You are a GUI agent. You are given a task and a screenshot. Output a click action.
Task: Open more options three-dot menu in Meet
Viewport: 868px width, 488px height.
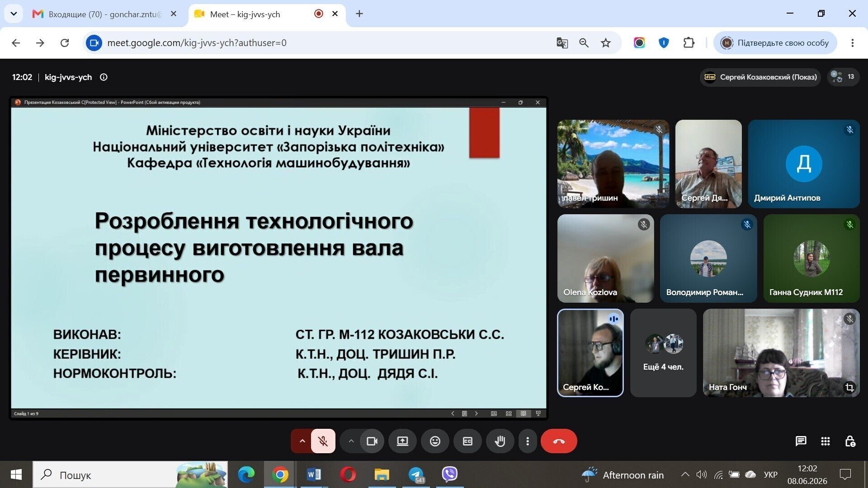pos(527,441)
